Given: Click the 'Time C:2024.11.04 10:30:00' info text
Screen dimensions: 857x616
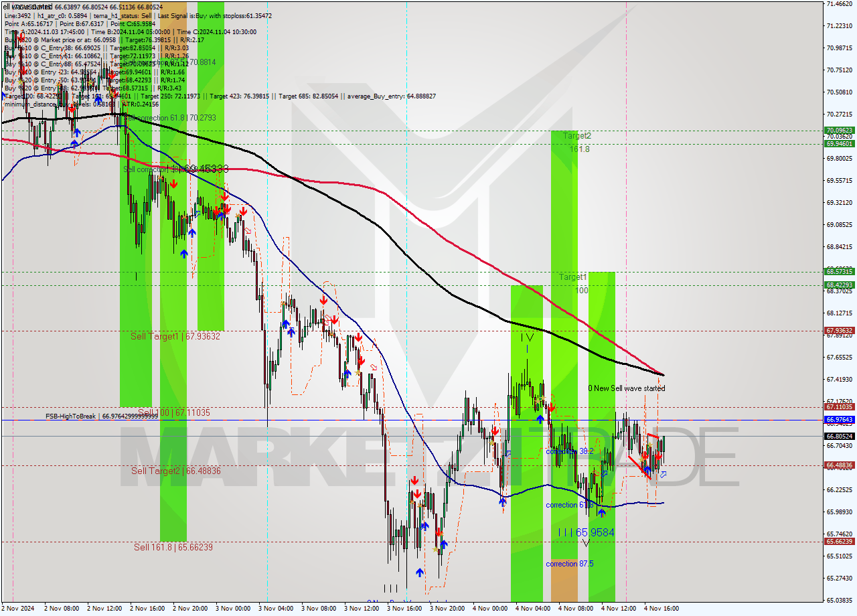Looking at the screenshot, I should pos(218,31).
